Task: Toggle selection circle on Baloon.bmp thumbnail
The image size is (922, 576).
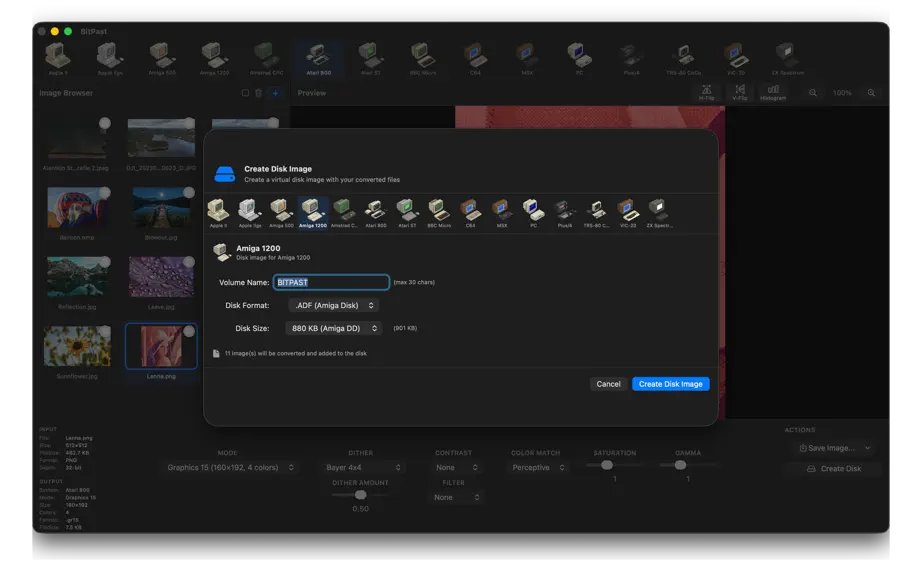Action: click(x=105, y=193)
